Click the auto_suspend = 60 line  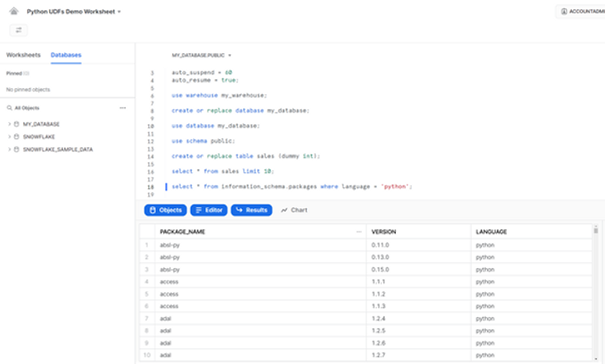tap(202, 72)
